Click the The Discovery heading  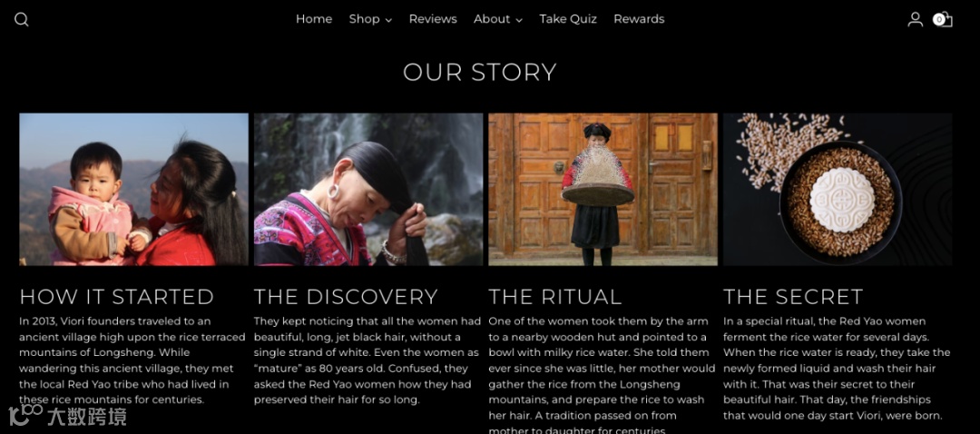click(346, 296)
